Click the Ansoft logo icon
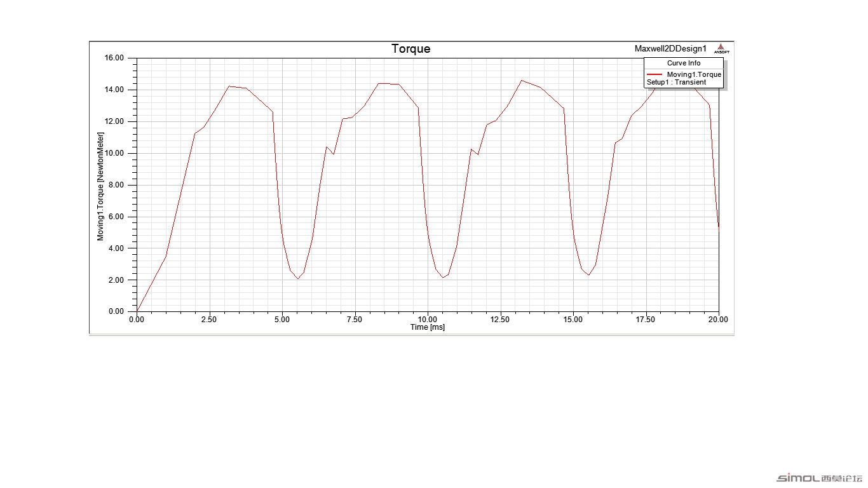Image resolution: width=868 pixels, height=488 pixels. 721,48
